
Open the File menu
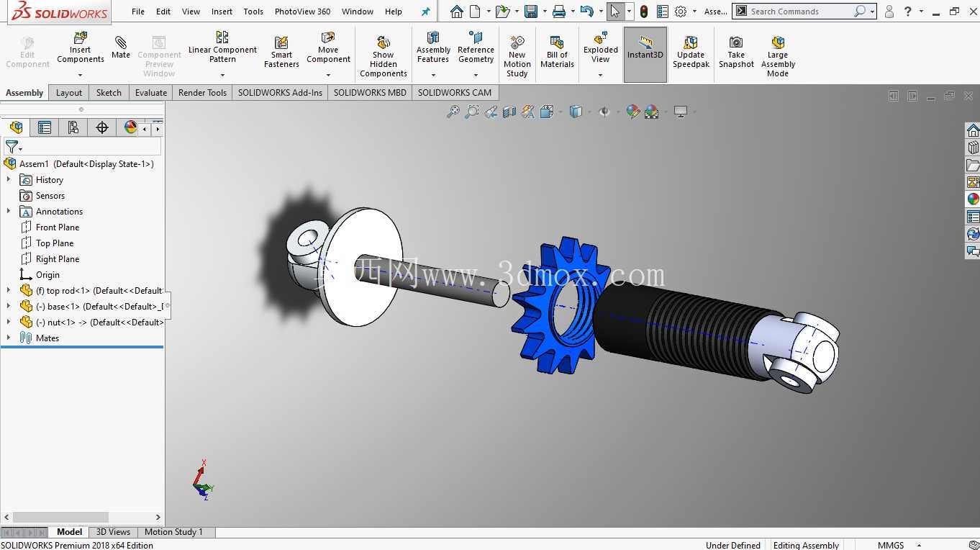click(138, 12)
